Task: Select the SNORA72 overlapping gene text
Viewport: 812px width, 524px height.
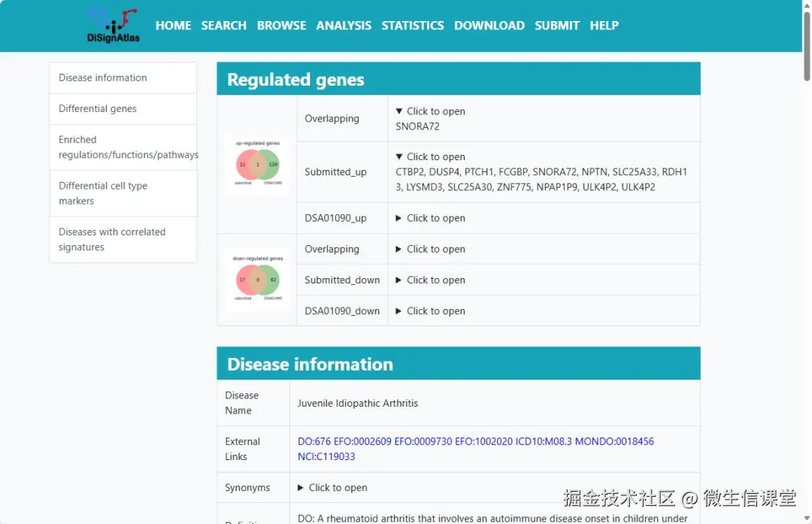Action: click(x=417, y=126)
